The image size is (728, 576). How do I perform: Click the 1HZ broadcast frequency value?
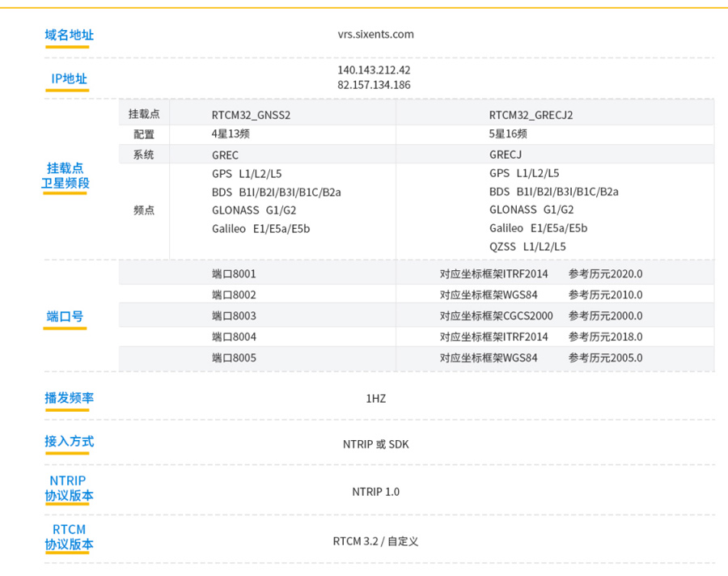point(375,399)
